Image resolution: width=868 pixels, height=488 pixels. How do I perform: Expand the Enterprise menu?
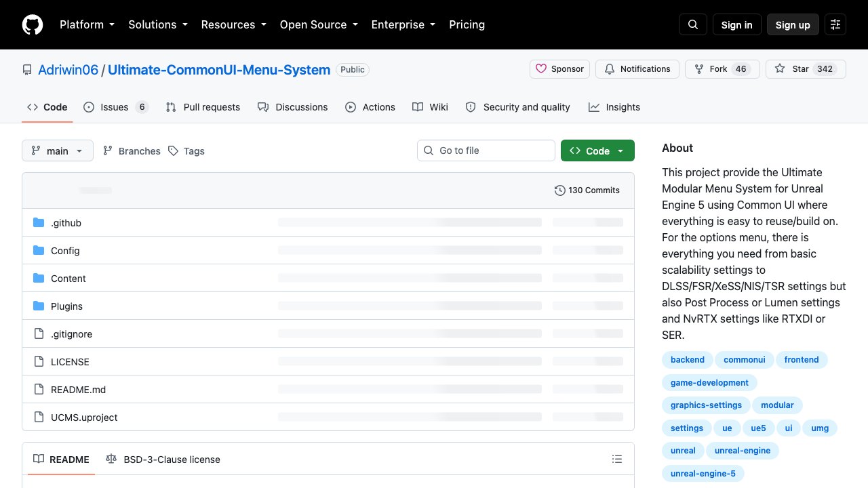click(x=403, y=24)
